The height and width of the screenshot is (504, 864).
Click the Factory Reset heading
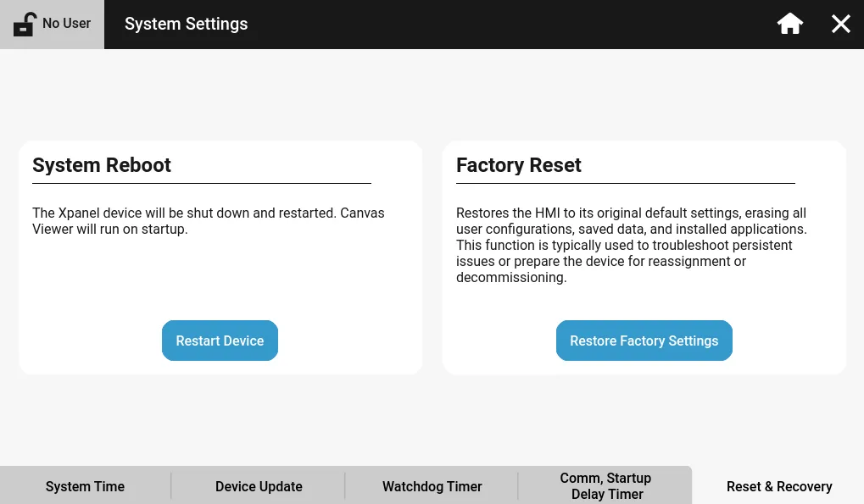(518, 165)
